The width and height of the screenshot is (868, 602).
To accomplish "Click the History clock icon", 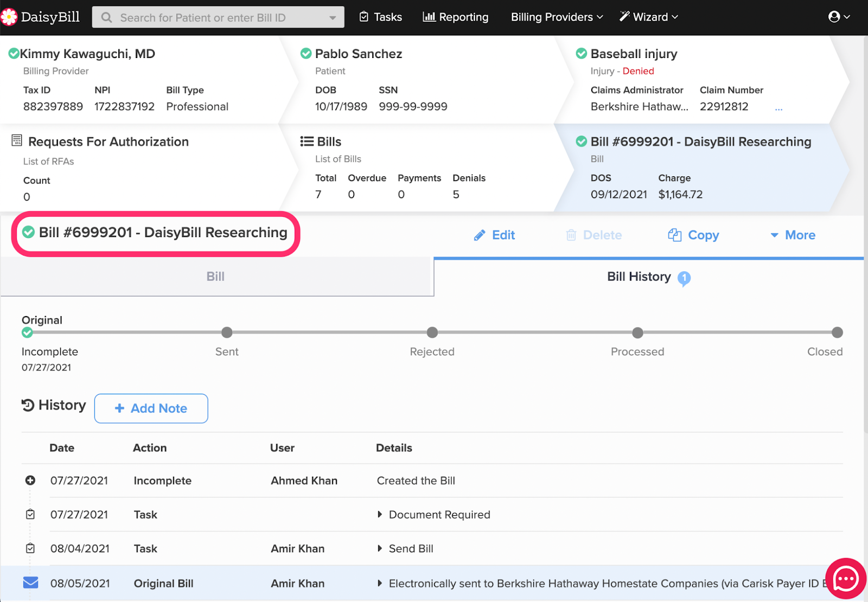I will [28, 405].
